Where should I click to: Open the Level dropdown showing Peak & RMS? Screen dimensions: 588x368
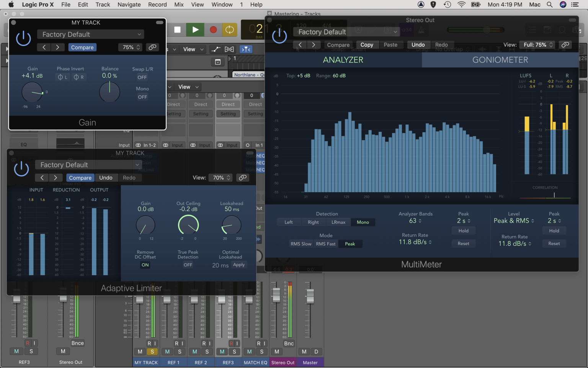(513, 220)
